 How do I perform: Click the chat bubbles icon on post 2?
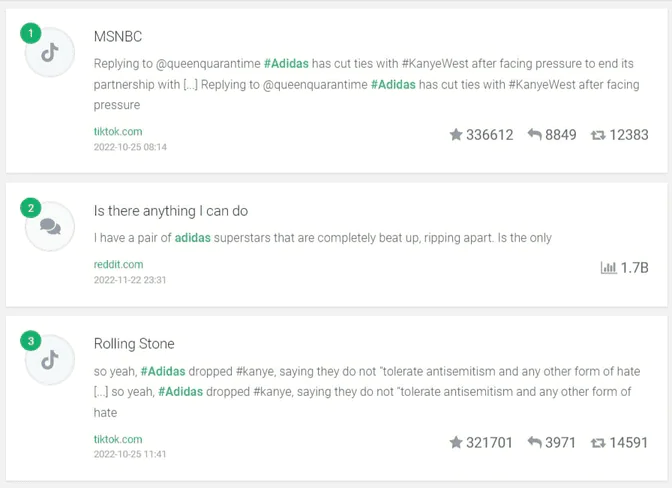(50, 227)
